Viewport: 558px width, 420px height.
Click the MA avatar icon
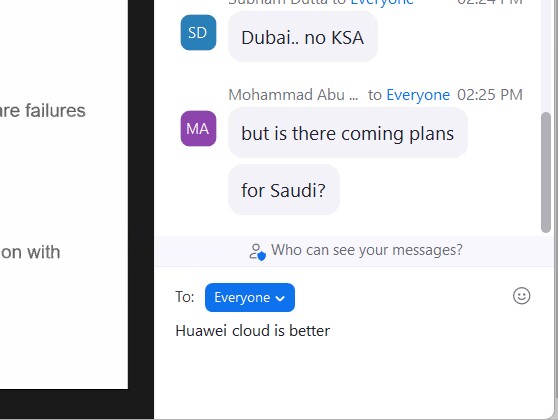click(x=198, y=128)
